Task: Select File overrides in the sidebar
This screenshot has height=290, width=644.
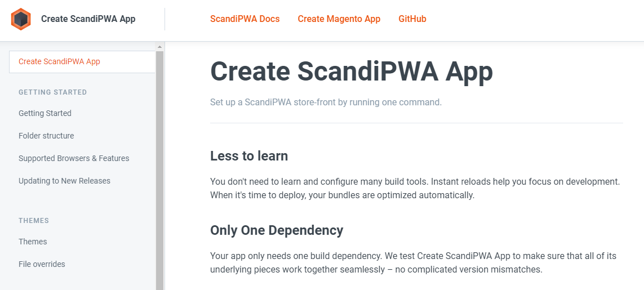Action: (42, 264)
